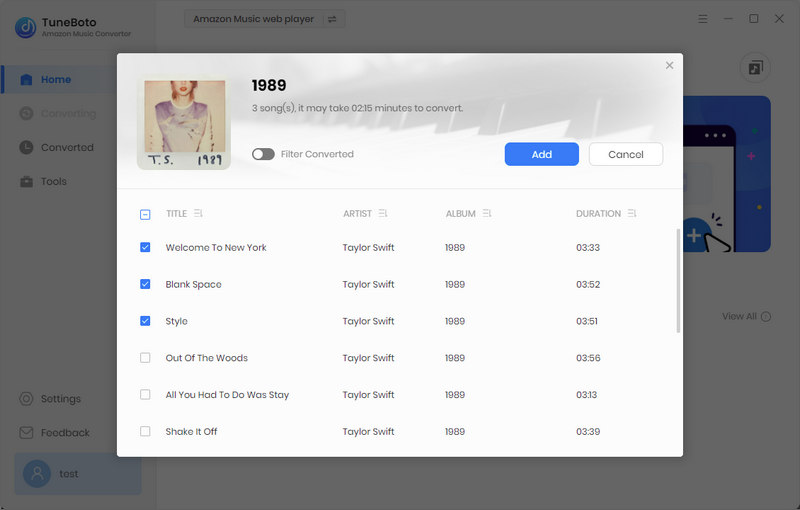Uncheck Blank Space checkbox
Image resolution: width=800 pixels, height=510 pixels.
pos(145,284)
